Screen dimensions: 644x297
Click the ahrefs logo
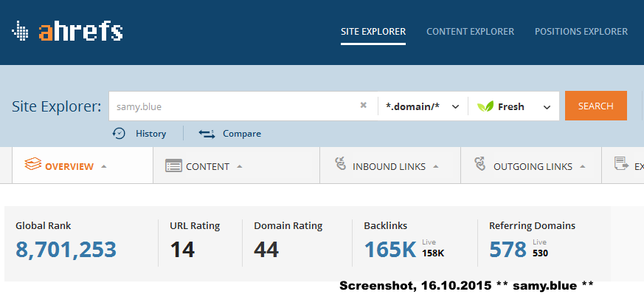click(67, 31)
